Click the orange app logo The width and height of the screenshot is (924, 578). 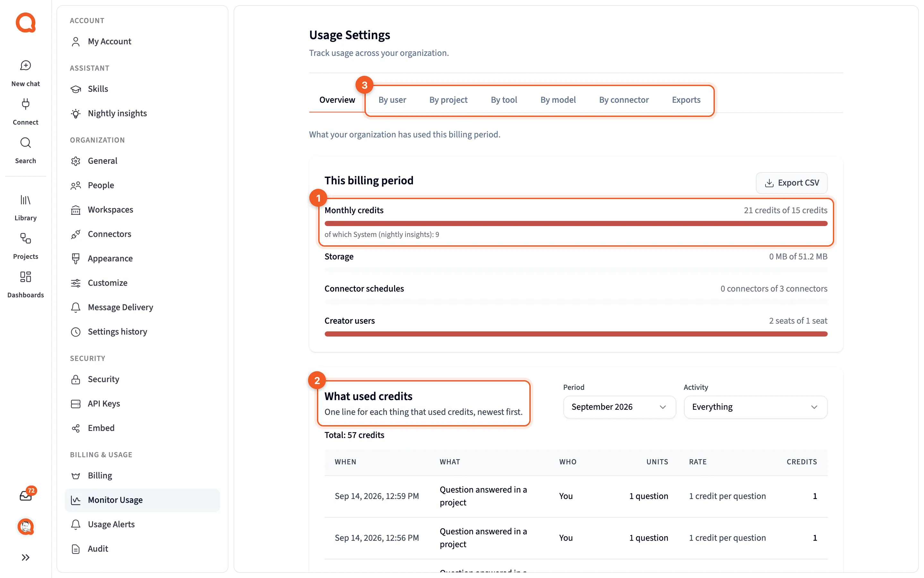tap(26, 22)
